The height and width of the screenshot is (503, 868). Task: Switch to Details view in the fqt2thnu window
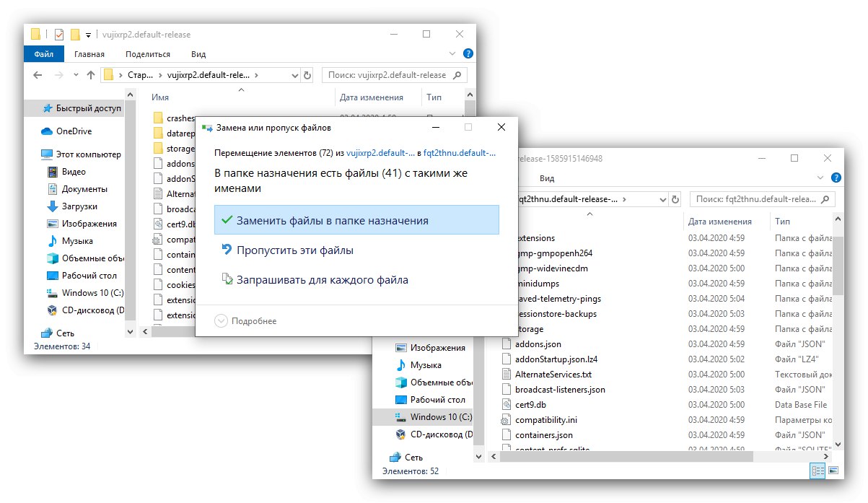click(x=817, y=471)
